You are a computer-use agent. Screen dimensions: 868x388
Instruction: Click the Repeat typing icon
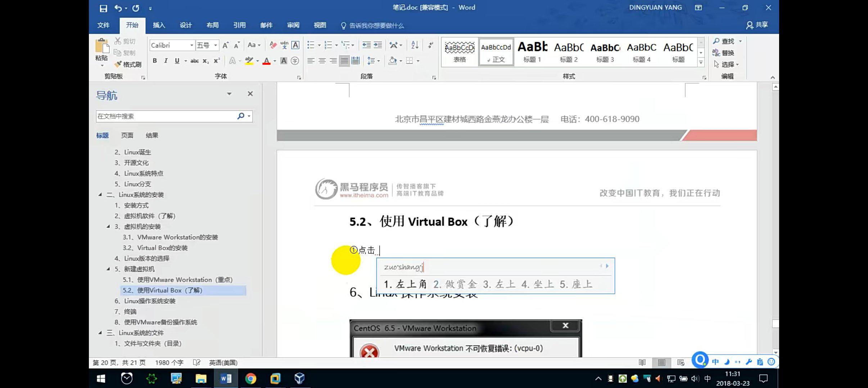(x=136, y=8)
